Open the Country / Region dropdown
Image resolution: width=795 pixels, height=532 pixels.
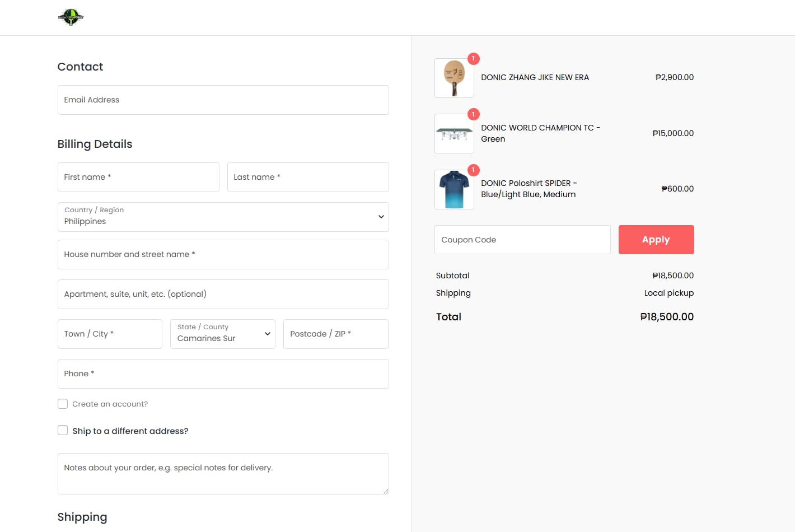click(223, 217)
